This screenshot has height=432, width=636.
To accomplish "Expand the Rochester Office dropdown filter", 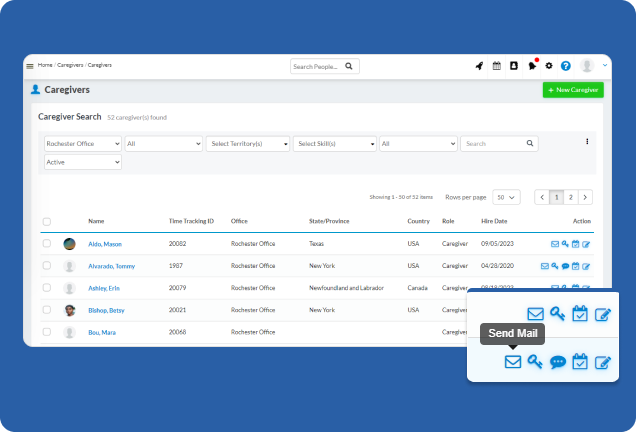I will pos(83,144).
